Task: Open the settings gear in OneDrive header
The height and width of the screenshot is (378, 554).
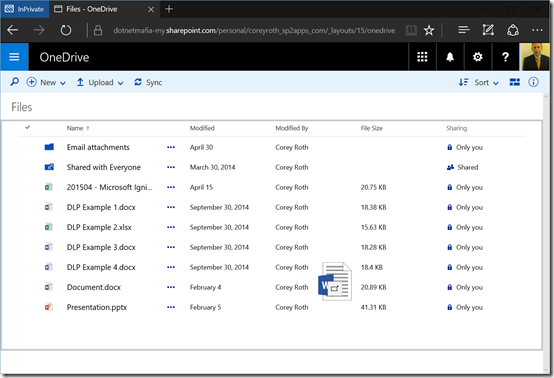Action: coord(478,57)
